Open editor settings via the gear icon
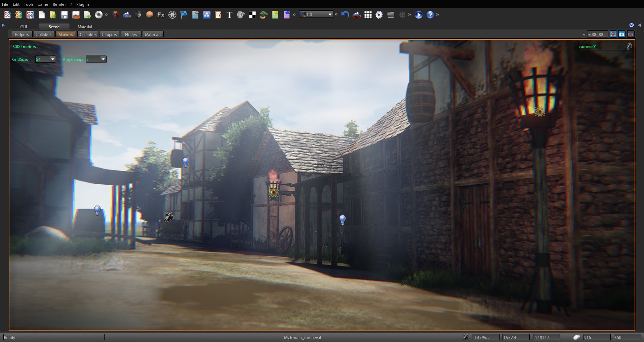The width and height of the screenshot is (644, 342). coord(379,15)
